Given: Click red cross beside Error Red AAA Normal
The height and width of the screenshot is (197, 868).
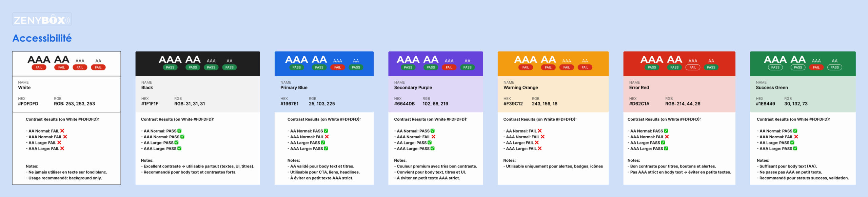Looking at the screenshot, I should (x=667, y=137).
